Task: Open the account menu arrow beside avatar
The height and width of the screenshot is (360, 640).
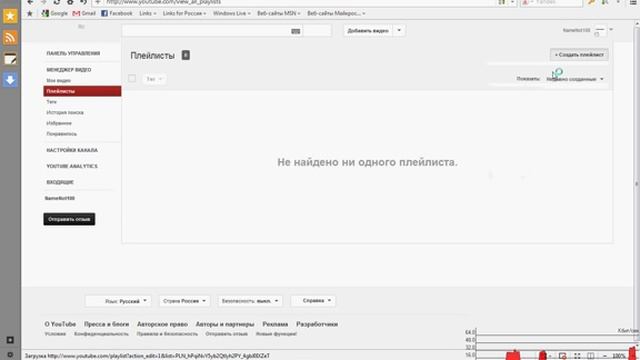Action: (611, 30)
